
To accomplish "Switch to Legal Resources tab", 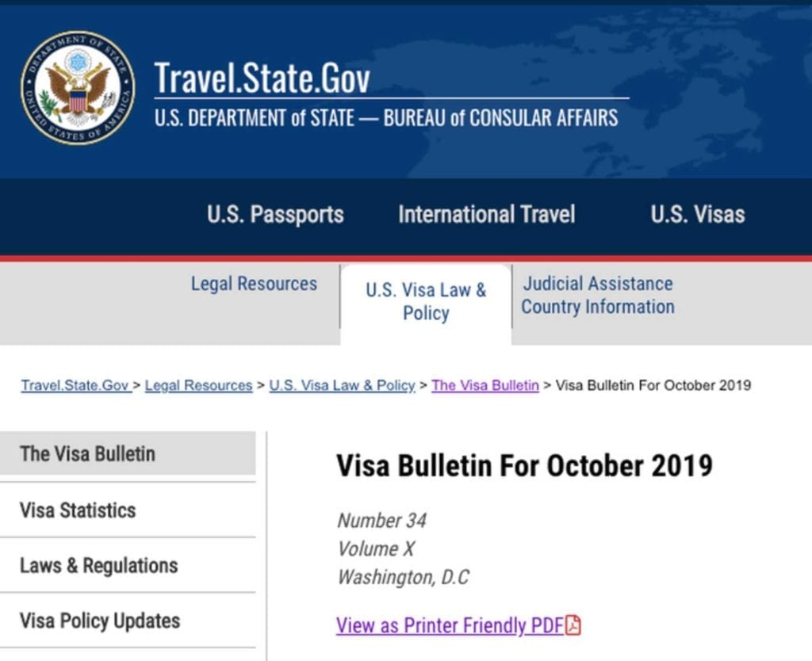I will pyautogui.click(x=254, y=284).
